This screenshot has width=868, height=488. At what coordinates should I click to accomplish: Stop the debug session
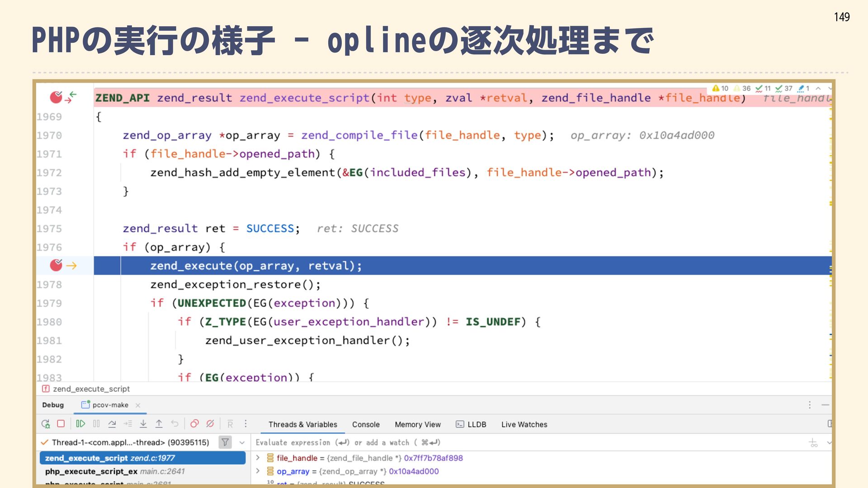coord(61,424)
